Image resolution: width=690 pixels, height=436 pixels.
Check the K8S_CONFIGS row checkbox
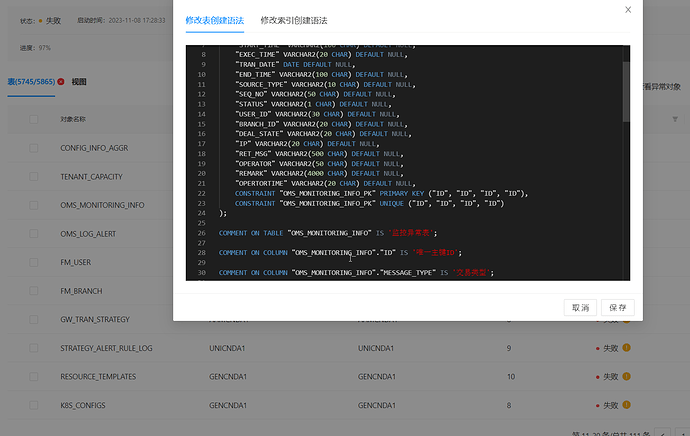pyautogui.click(x=33, y=405)
